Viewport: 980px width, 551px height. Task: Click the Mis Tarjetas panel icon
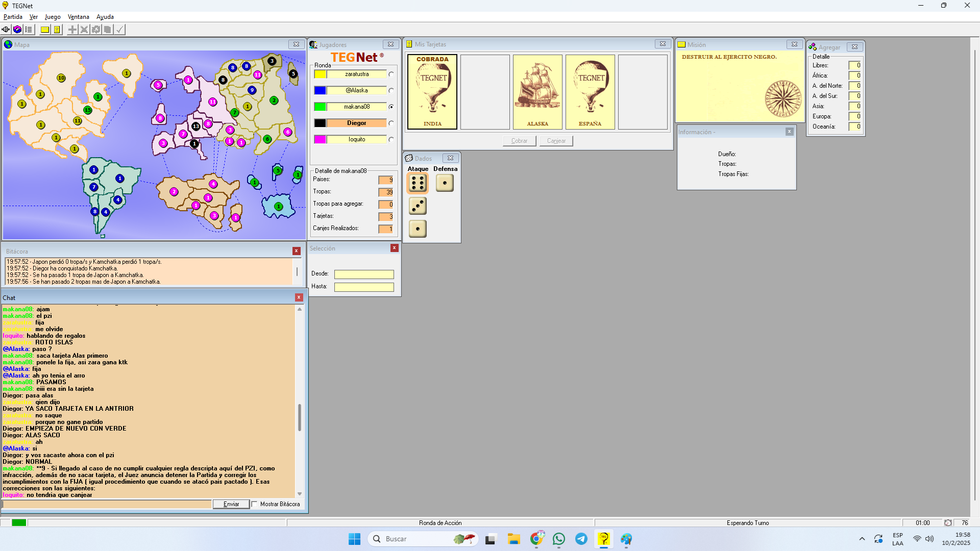[x=409, y=44]
